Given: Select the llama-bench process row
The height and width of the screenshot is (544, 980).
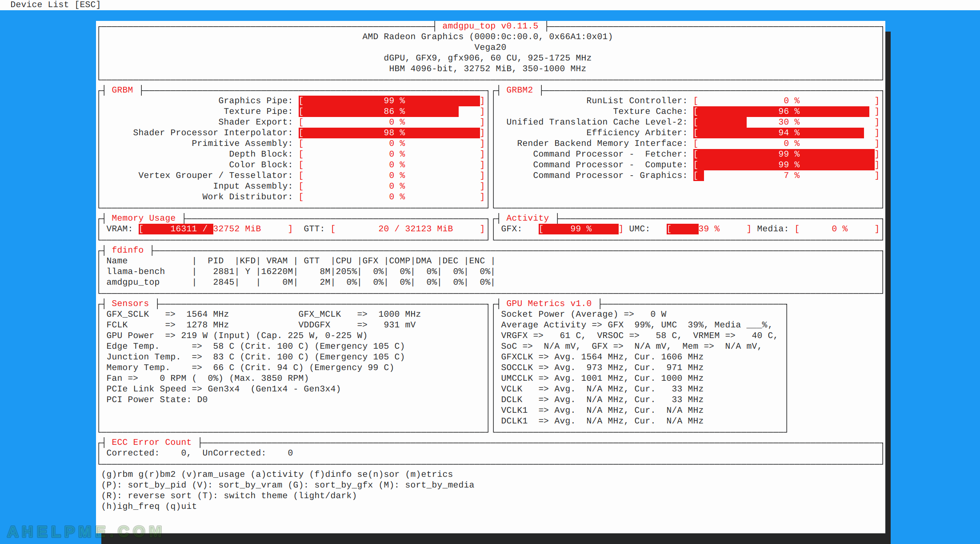Looking at the screenshot, I should tap(300, 271).
